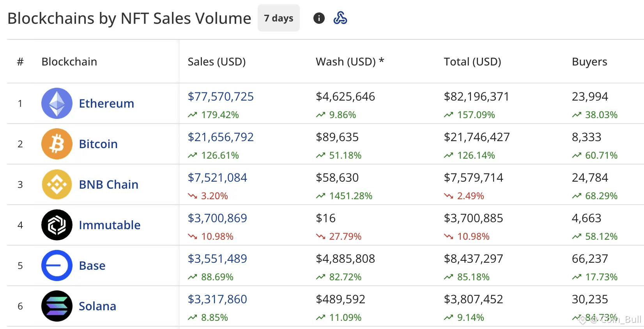Sort by Sales (USD) column header
Image resolution: width=644 pixels, height=329 pixels.
coord(217,62)
